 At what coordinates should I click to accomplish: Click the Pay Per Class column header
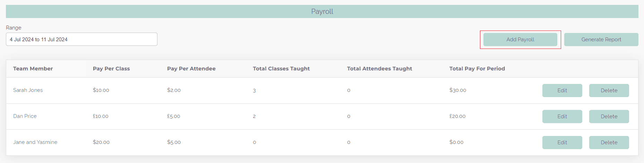(111, 69)
